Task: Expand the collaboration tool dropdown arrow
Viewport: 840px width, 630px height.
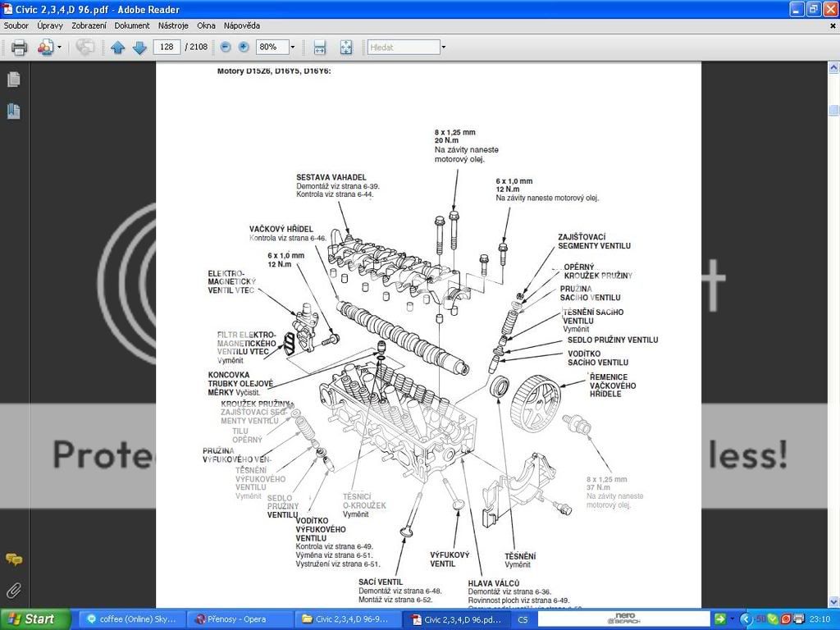Action: (59, 48)
